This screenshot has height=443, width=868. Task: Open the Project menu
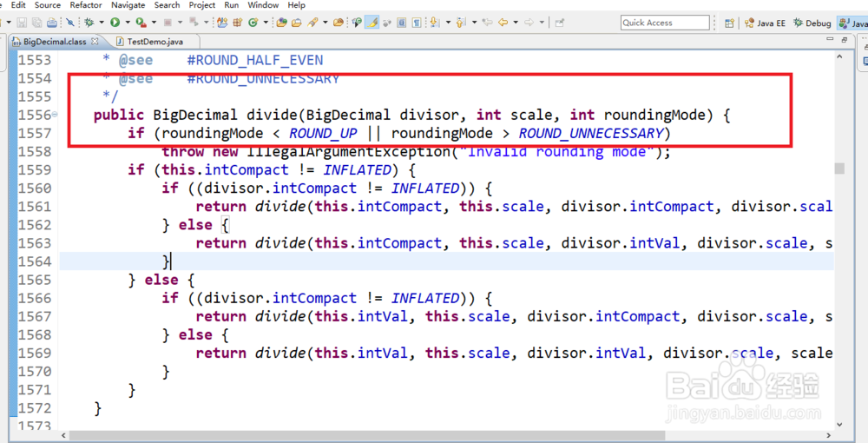[202, 5]
